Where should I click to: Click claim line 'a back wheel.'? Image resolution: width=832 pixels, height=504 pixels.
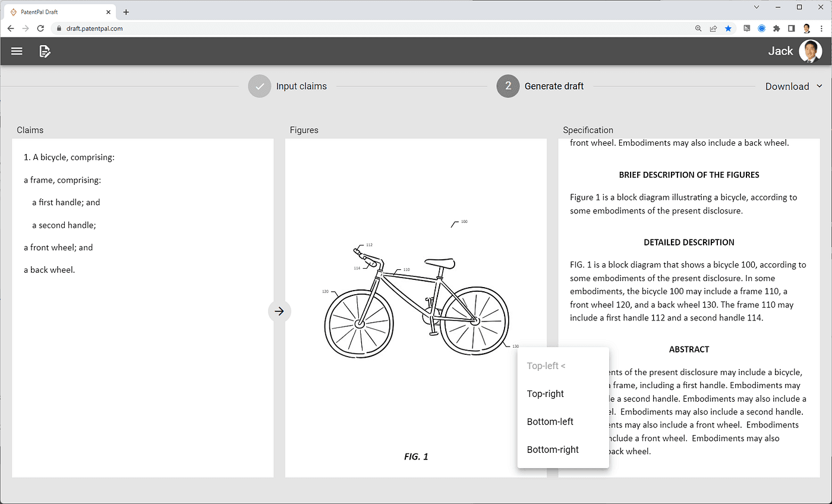(x=49, y=270)
